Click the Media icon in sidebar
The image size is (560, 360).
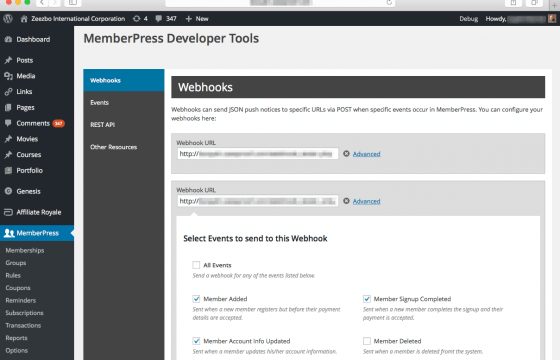[8, 76]
